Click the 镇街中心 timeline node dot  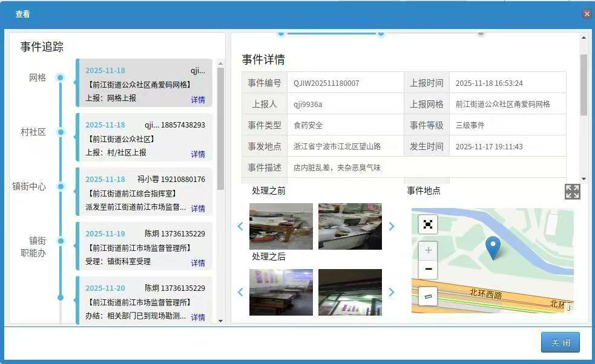tap(60, 187)
